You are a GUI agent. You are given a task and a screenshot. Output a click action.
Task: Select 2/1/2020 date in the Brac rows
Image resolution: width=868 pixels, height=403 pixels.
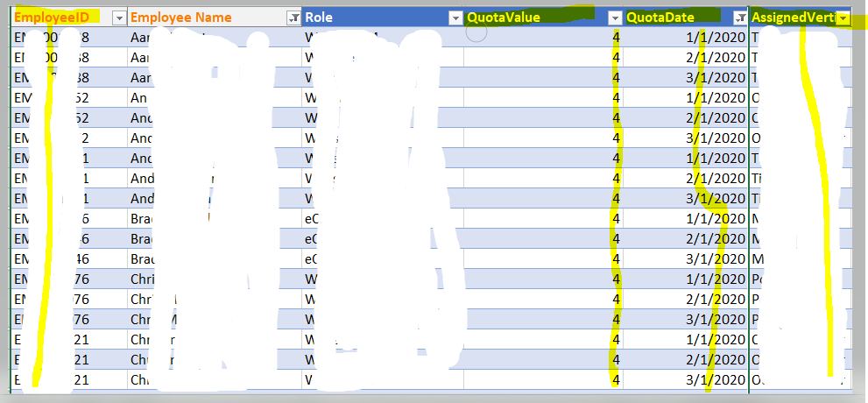coord(717,238)
